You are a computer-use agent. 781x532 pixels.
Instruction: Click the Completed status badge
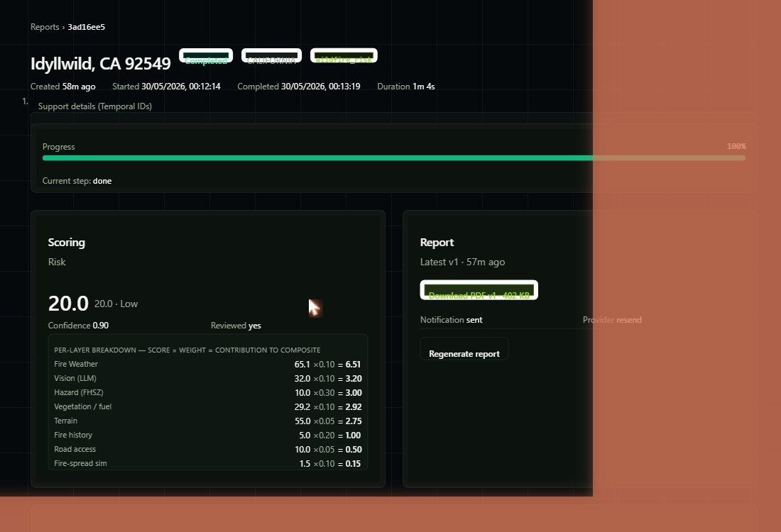(206, 56)
